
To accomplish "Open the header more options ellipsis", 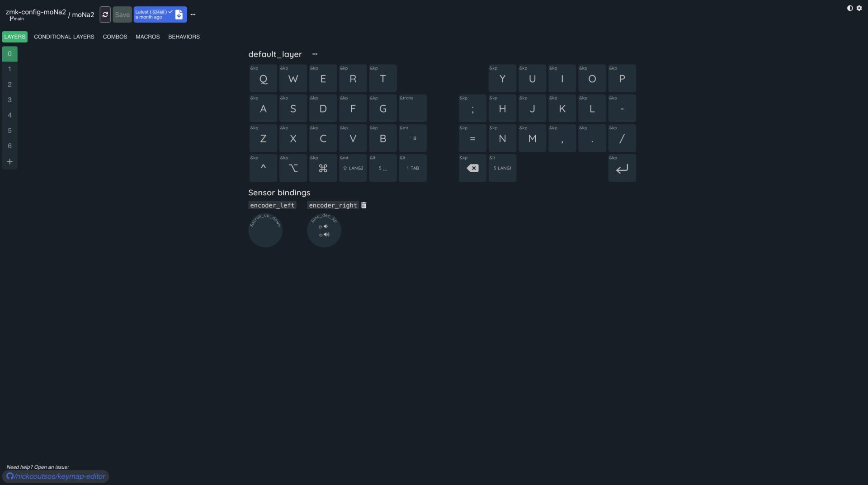I will (193, 14).
